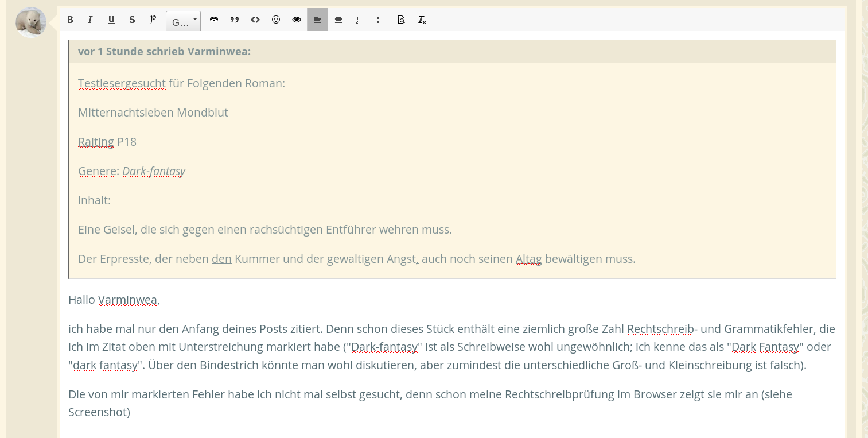Insert a quote block
This screenshot has width=868, height=438.
(235, 20)
